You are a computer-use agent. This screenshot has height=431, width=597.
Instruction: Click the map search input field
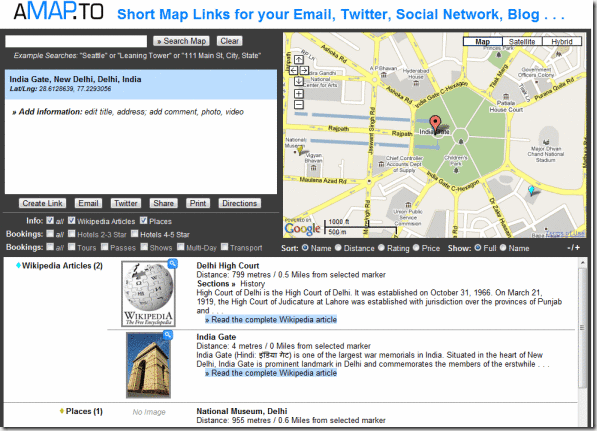pos(76,41)
